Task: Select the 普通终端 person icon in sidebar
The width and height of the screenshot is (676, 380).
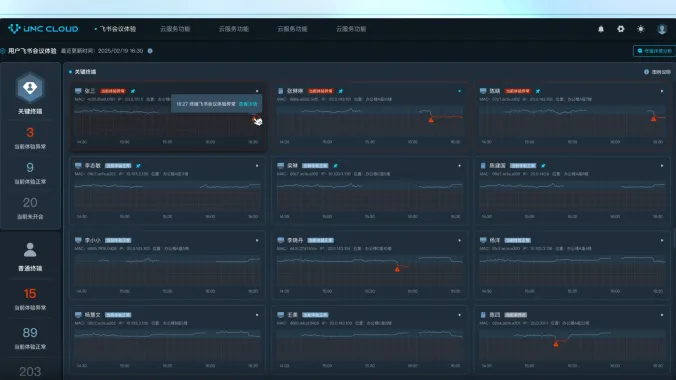Action: (30, 250)
